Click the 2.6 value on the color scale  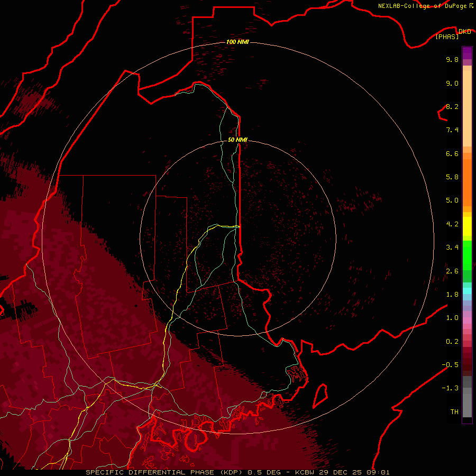452,271
